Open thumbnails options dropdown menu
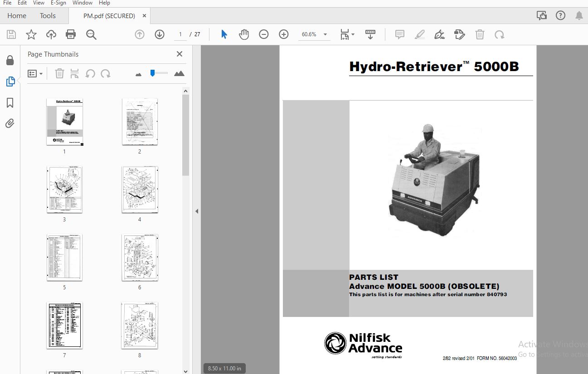 coord(35,73)
